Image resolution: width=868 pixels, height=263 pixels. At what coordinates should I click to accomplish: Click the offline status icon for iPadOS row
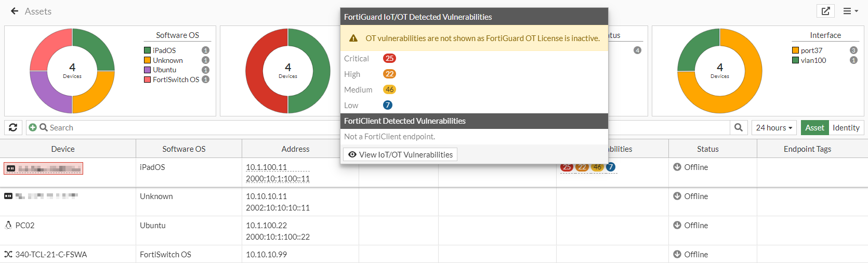[x=677, y=167]
